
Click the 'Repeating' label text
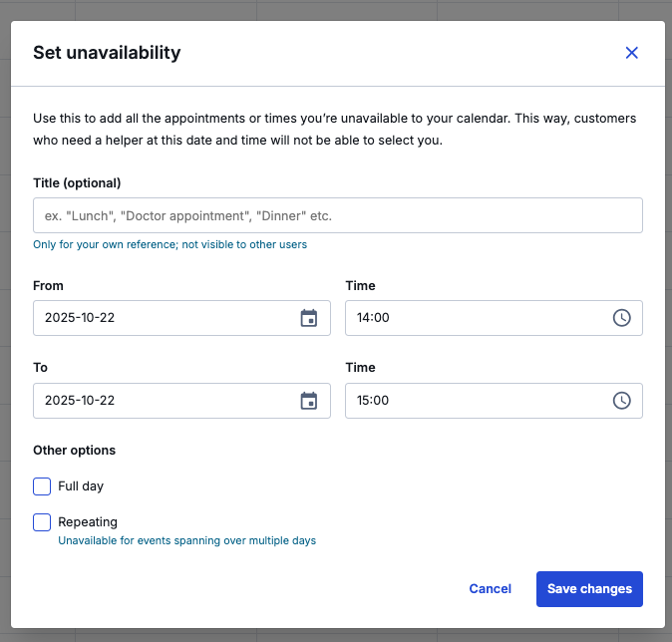pyautogui.click(x=88, y=522)
